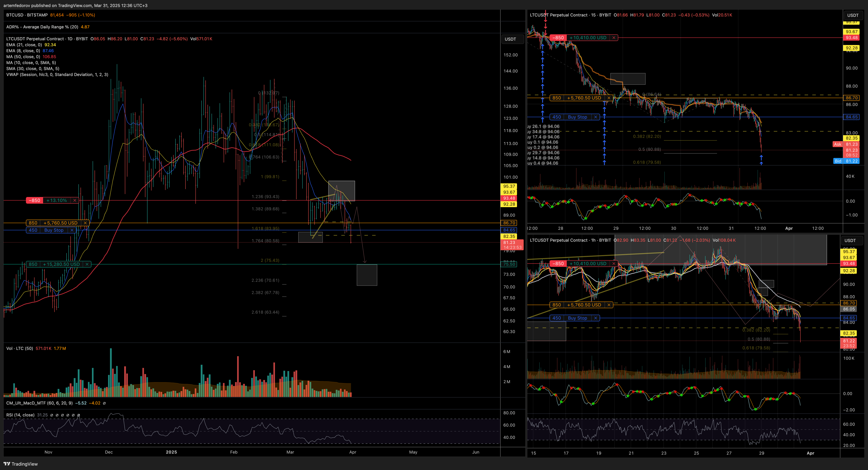Click the 2025 label on daily time axis
This screenshot has height=470, width=868.
coord(171,452)
